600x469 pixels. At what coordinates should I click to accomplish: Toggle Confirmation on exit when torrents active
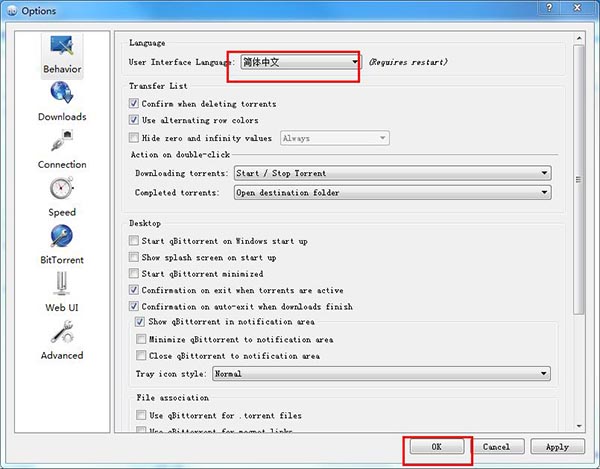click(134, 290)
